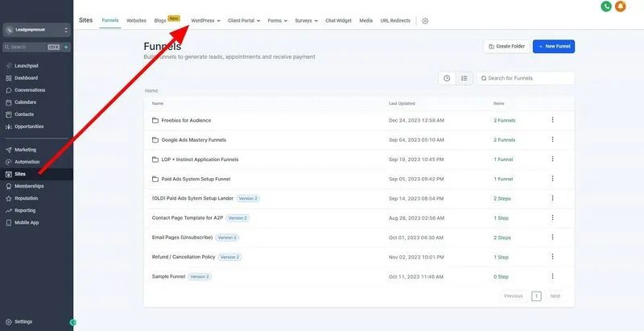Click the Dashboard sidebar icon
The height and width of the screenshot is (331, 644).
click(x=9, y=78)
